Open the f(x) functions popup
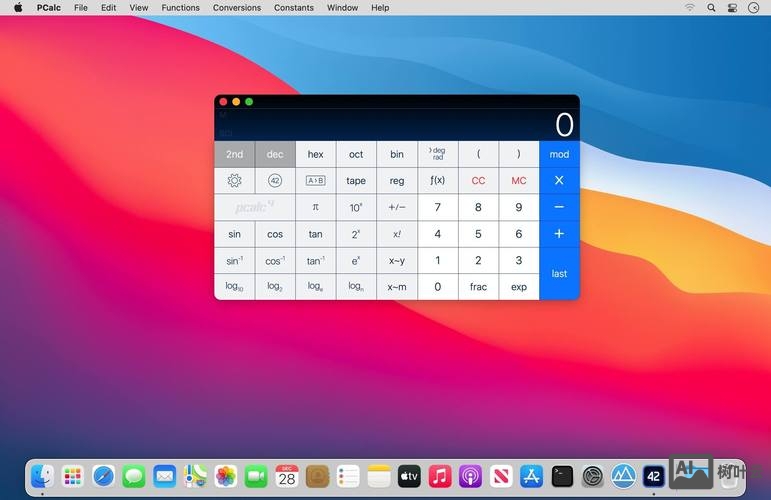Screen dimensions: 771x500 (x=438, y=180)
